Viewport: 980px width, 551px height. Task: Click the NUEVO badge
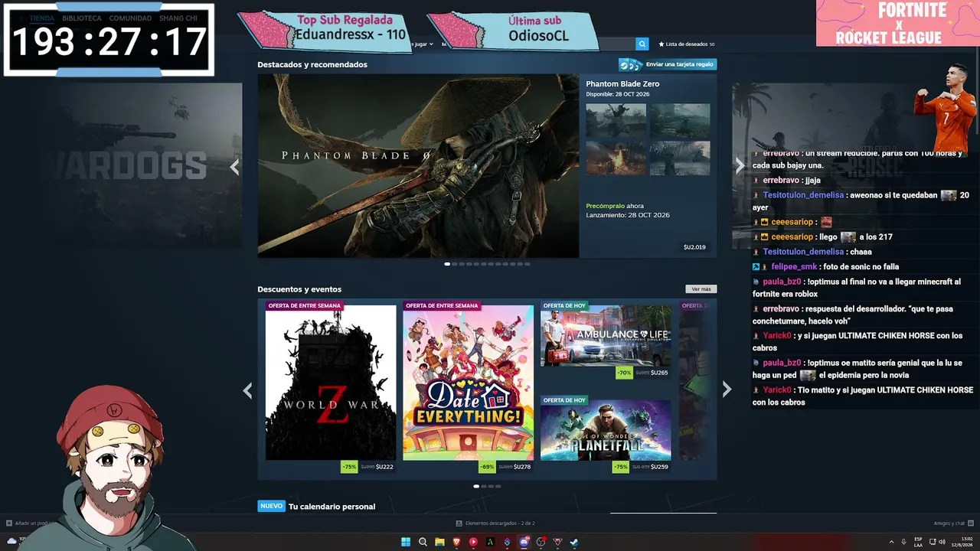pos(271,506)
